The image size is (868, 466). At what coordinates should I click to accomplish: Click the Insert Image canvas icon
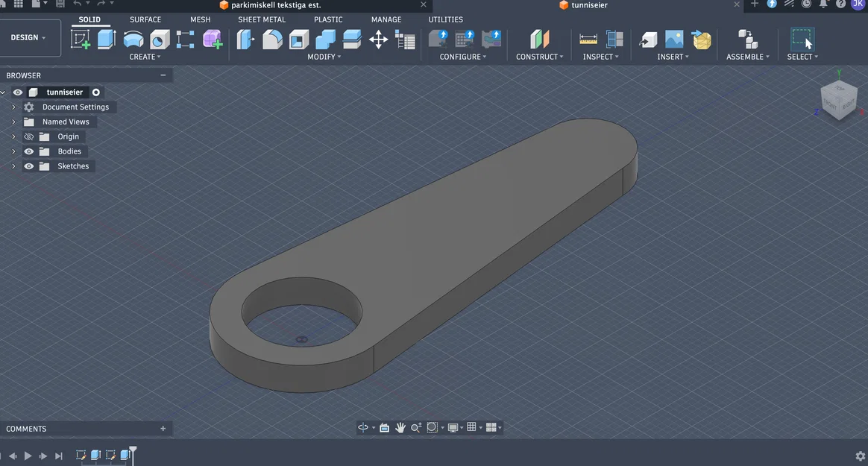pyautogui.click(x=673, y=40)
